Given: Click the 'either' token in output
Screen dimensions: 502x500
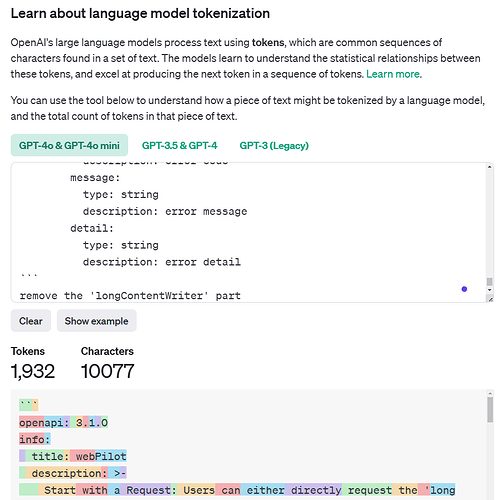Looking at the screenshot, I should [x=263, y=490].
